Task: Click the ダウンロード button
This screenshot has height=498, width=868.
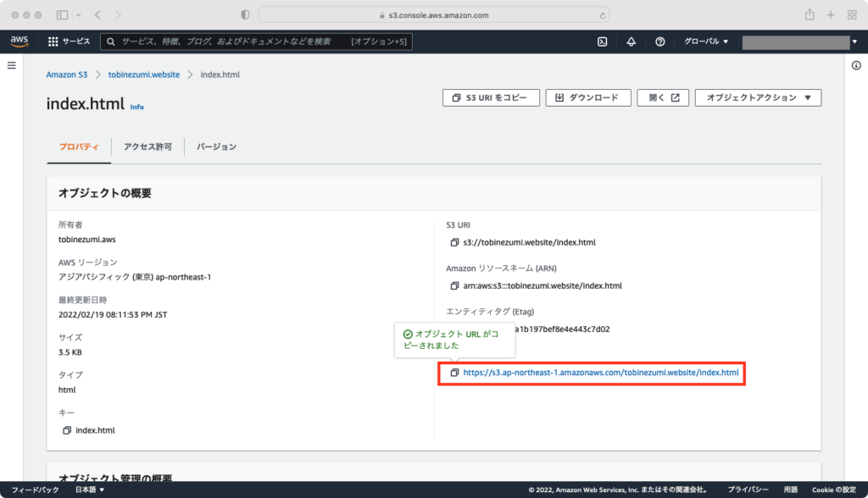Action: [x=588, y=97]
